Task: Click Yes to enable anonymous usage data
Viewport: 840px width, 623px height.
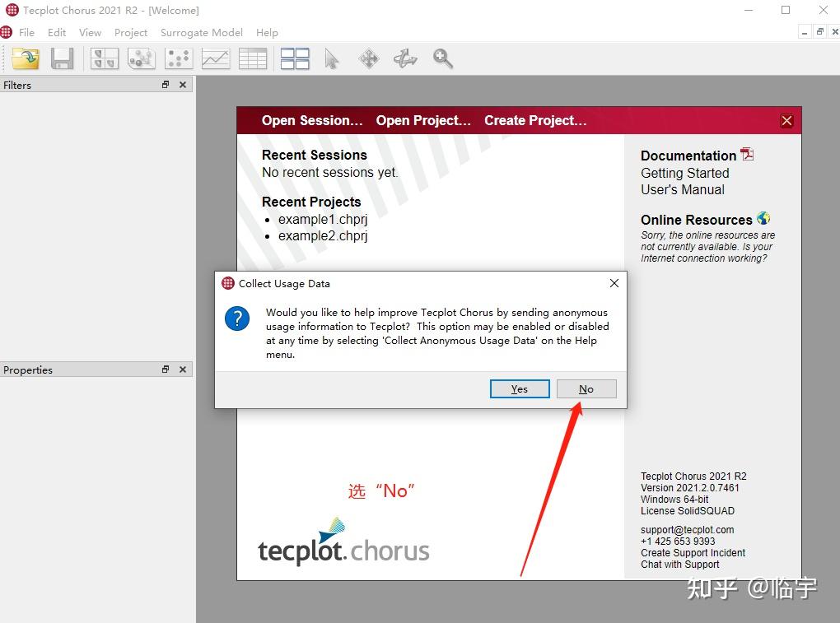Action: pyautogui.click(x=519, y=388)
